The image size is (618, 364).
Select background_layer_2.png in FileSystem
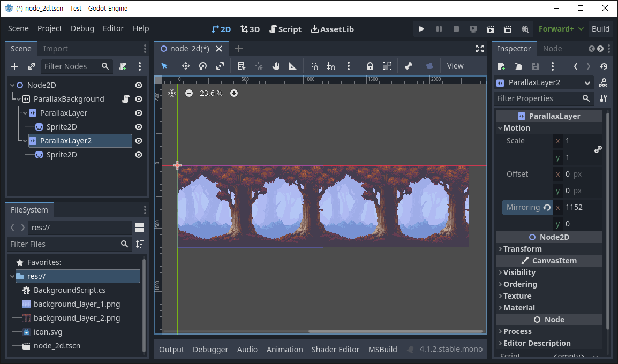pyautogui.click(x=77, y=318)
